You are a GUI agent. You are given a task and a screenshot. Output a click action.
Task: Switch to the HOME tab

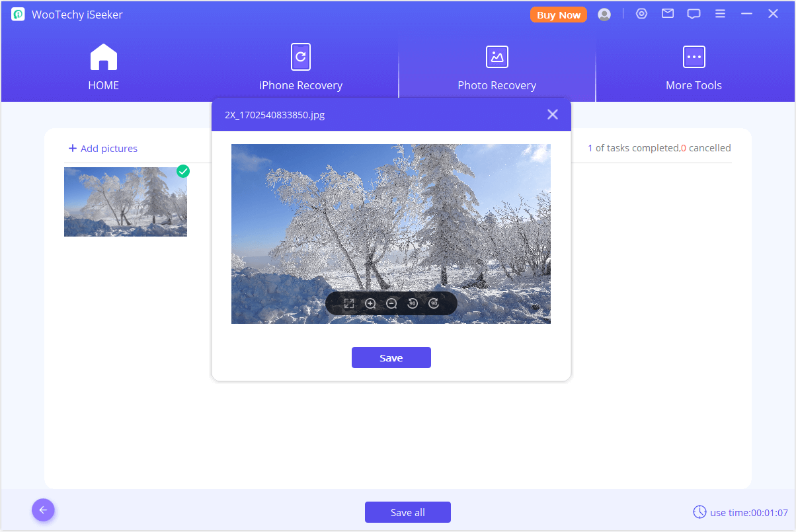click(x=104, y=67)
